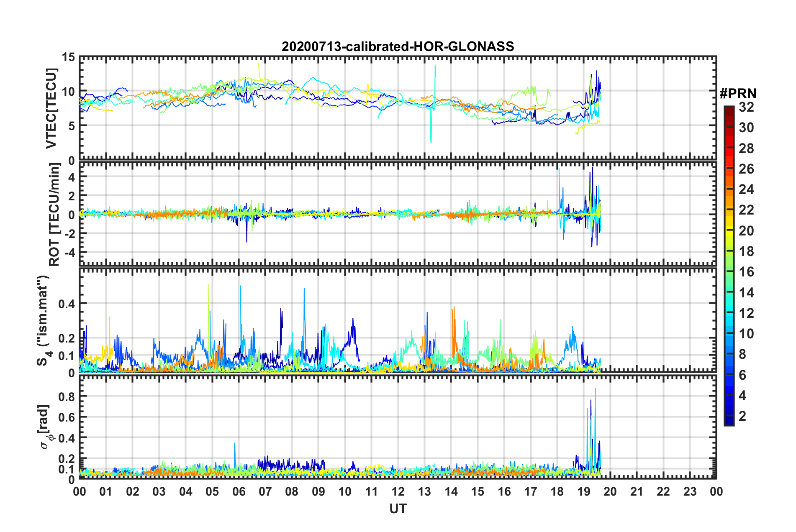Select the 5 tick on VTEC axis
Screen dimensions: 796x532
[x=72, y=125]
